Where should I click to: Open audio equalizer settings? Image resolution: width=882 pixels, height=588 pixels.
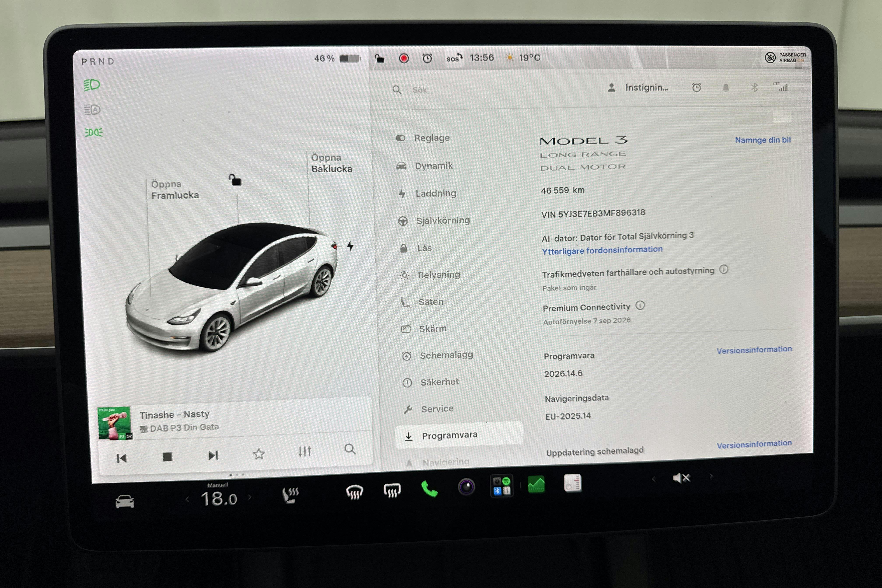click(x=305, y=451)
